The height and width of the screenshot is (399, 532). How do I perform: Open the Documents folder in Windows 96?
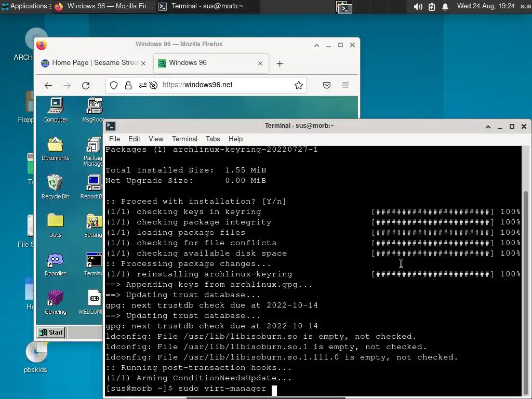(55, 149)
